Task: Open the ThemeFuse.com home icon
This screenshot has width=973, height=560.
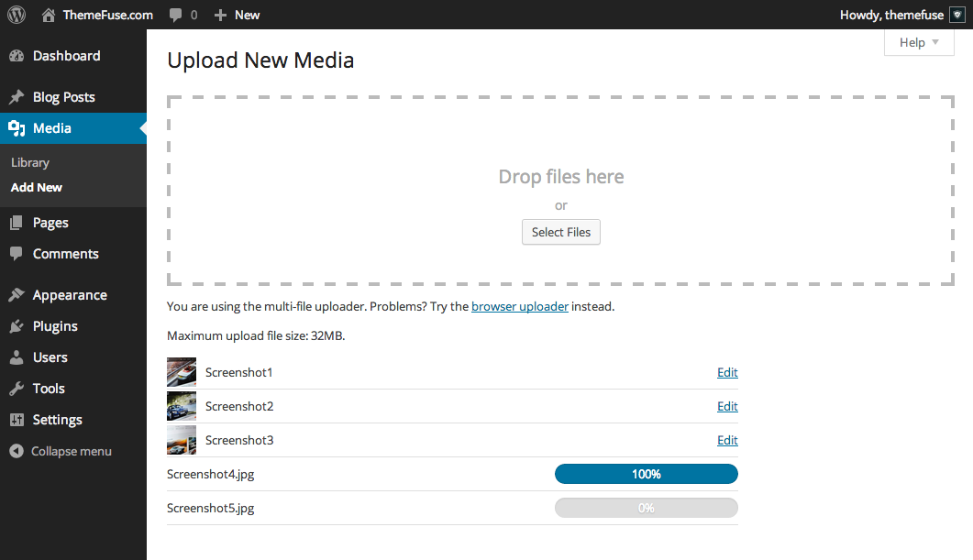Action: click(49, 15)
